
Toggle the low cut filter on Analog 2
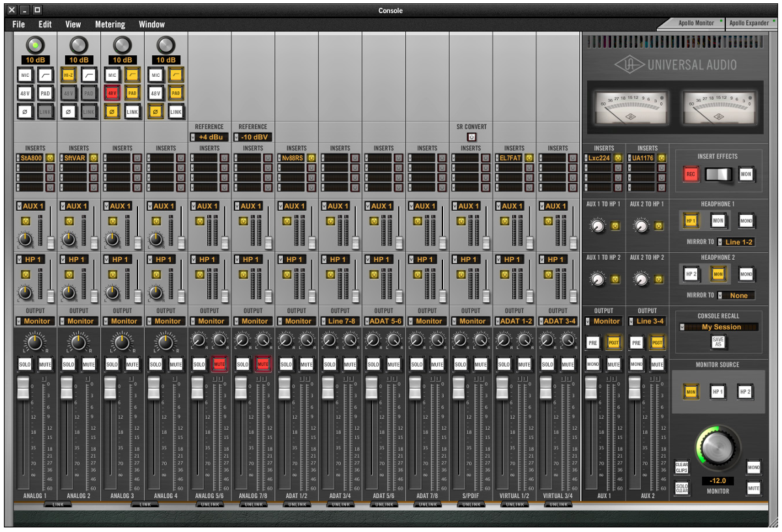click(x=89, y=76)
